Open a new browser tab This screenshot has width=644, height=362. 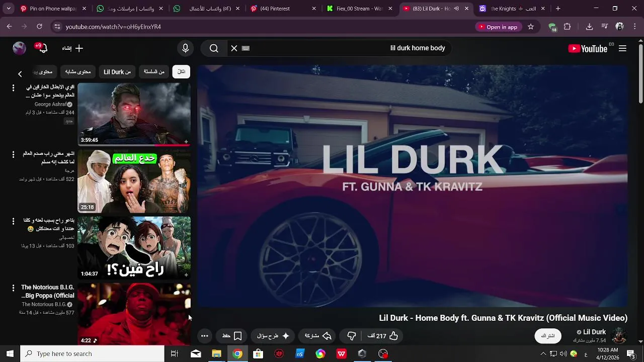558,9
